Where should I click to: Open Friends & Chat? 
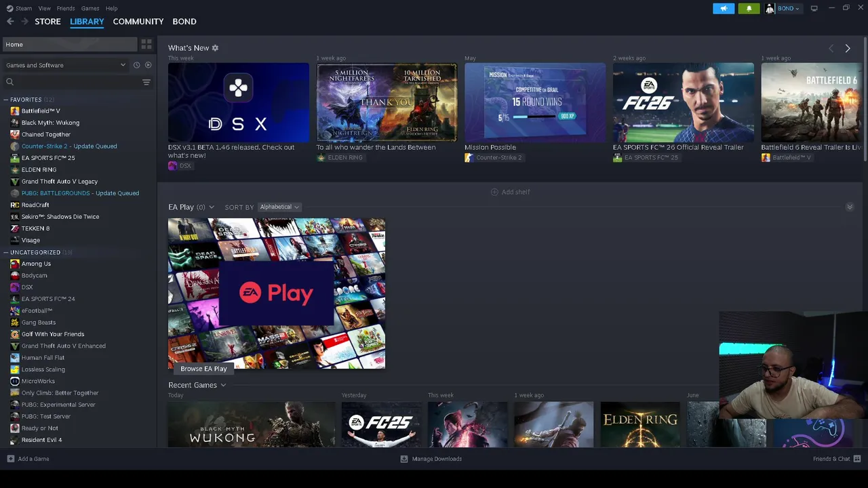point(831,459)
